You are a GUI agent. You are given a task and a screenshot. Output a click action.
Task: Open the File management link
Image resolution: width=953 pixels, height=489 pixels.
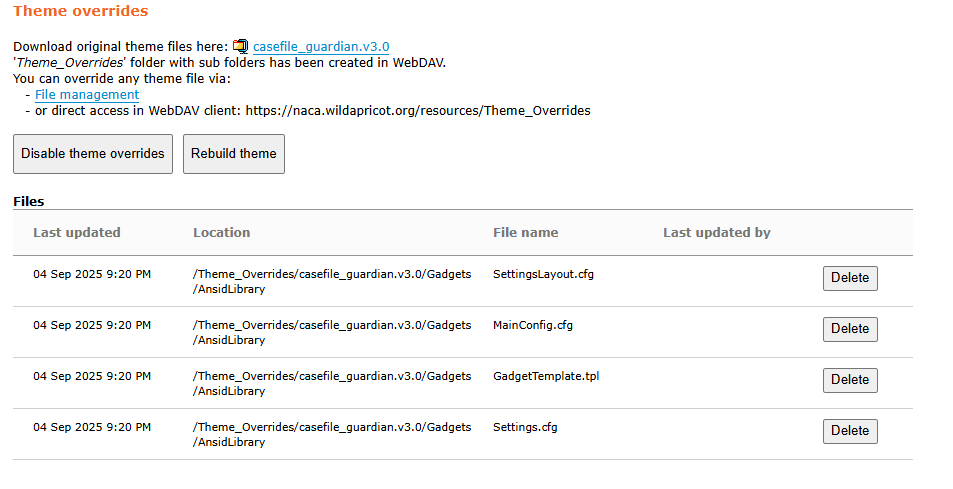(87, 94)
